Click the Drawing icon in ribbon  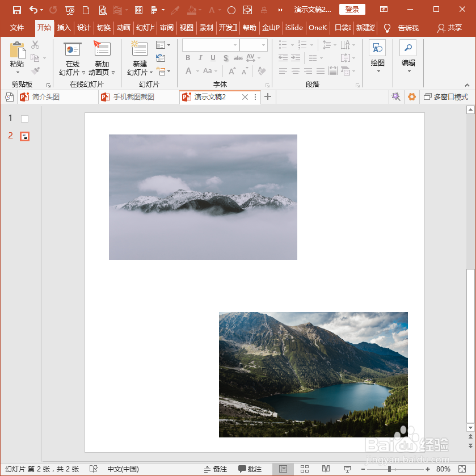[x=377, y=48]
